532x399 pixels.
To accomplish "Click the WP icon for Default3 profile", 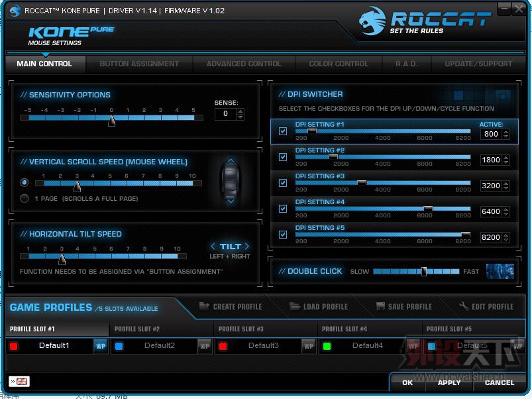I will pos(309,347).
